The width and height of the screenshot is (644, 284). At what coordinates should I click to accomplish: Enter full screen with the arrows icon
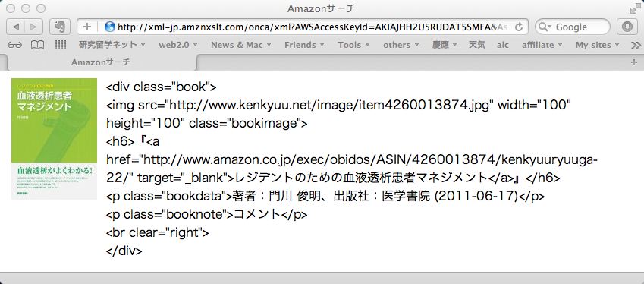click(x=635, y=8)
